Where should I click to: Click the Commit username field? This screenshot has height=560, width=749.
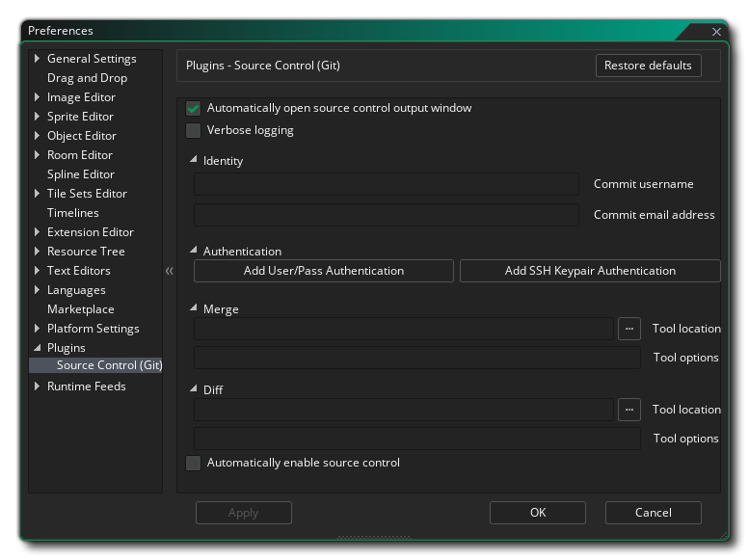[x=386, y=184]
